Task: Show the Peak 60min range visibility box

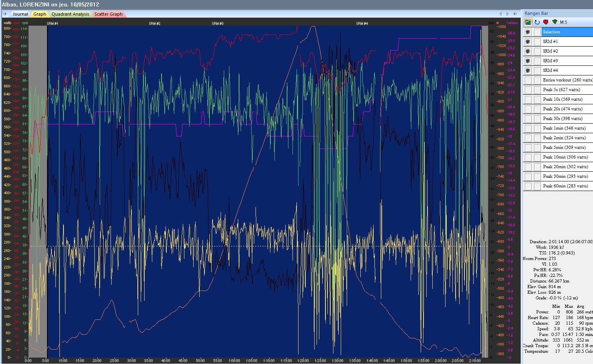Action: point(528,186)
